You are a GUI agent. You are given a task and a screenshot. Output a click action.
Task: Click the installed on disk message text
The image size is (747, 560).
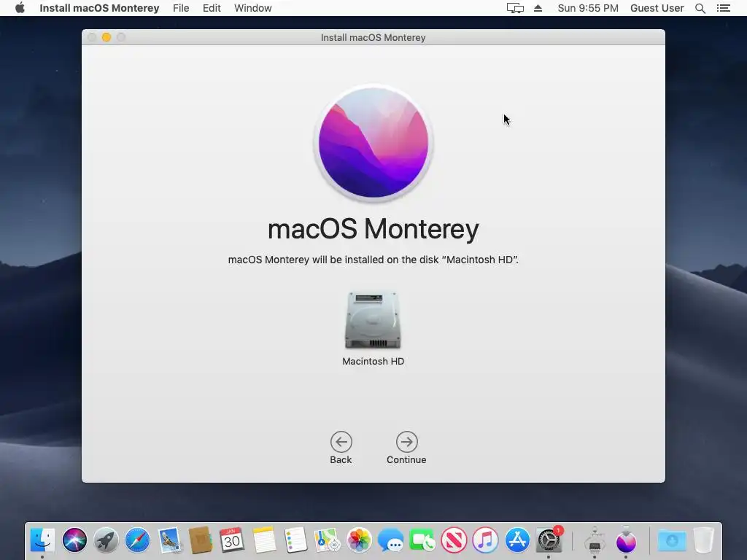(x=373, y=260)
